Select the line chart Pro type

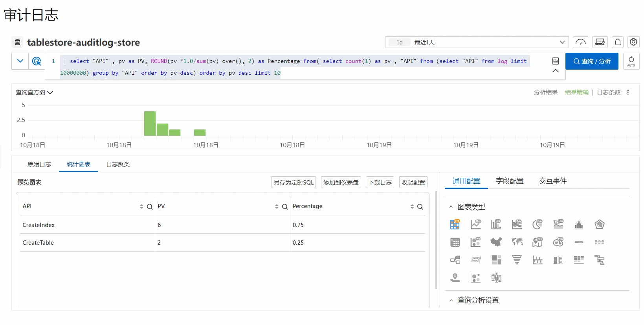[476, 224]
